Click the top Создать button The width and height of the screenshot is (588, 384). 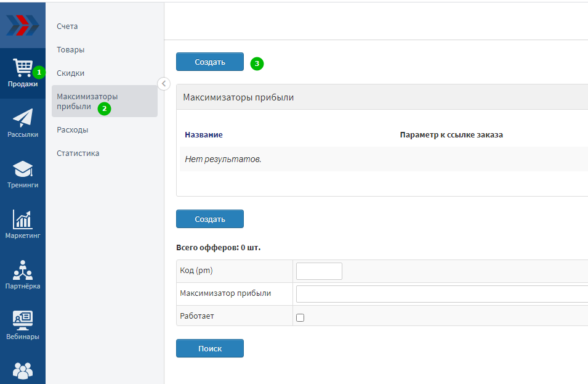pos(210,62)
